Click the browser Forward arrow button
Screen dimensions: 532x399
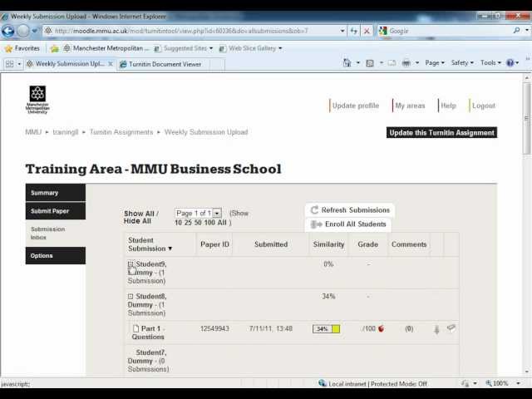[23, 31]
